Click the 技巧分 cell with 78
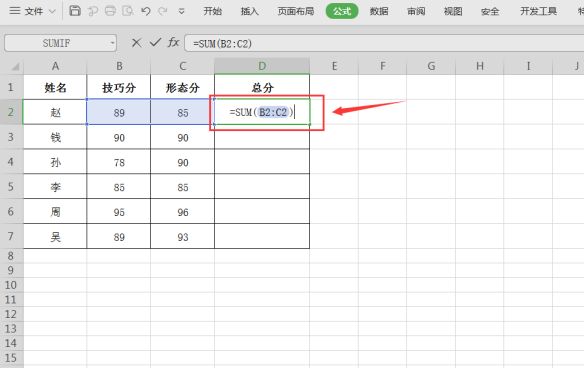The height and width of the screenshot is (368, 584). [x=119, y=162]
